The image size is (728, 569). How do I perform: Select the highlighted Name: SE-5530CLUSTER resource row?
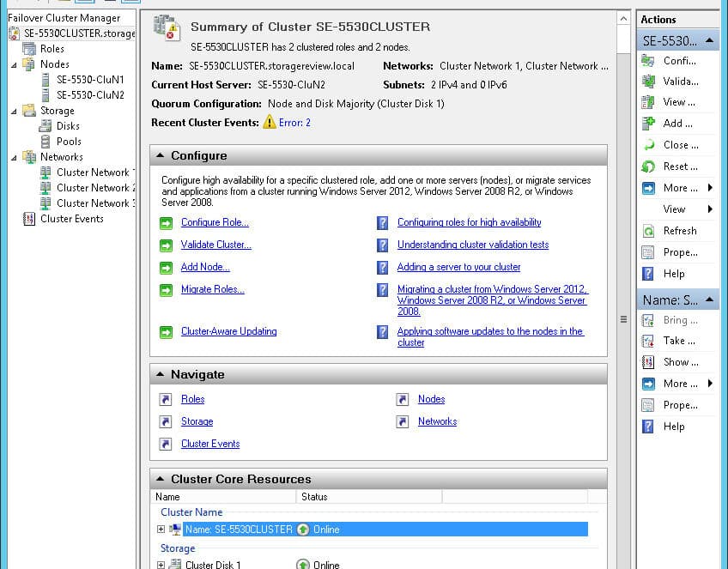point(385,529)
